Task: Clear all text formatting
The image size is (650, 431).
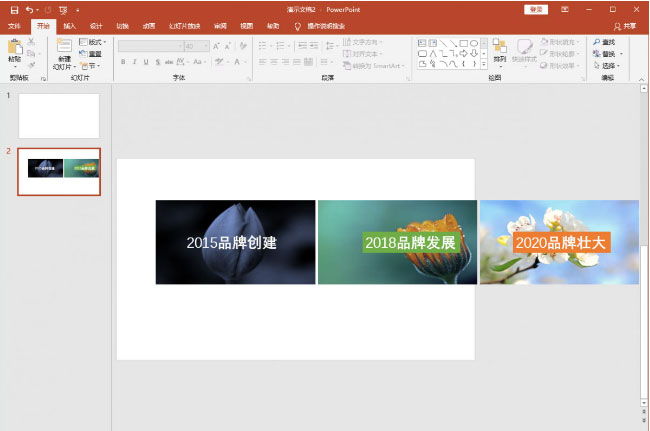Action: [x=243, y=46]
